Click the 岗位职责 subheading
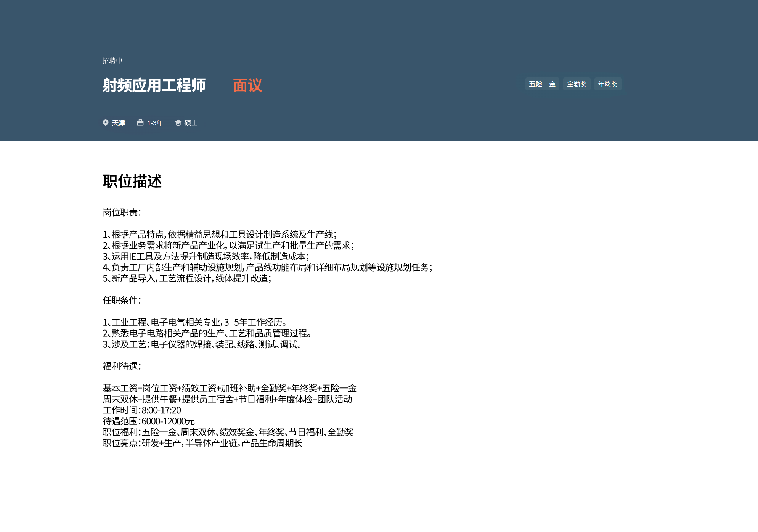 122,212
